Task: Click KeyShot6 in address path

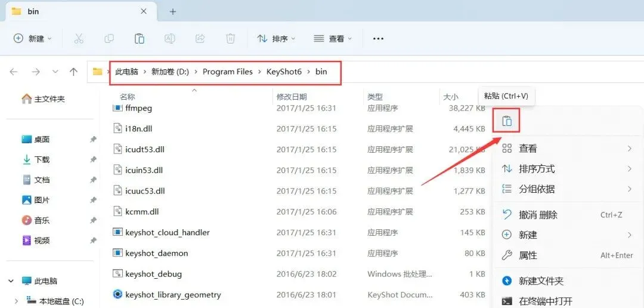Action: point(284,72)
